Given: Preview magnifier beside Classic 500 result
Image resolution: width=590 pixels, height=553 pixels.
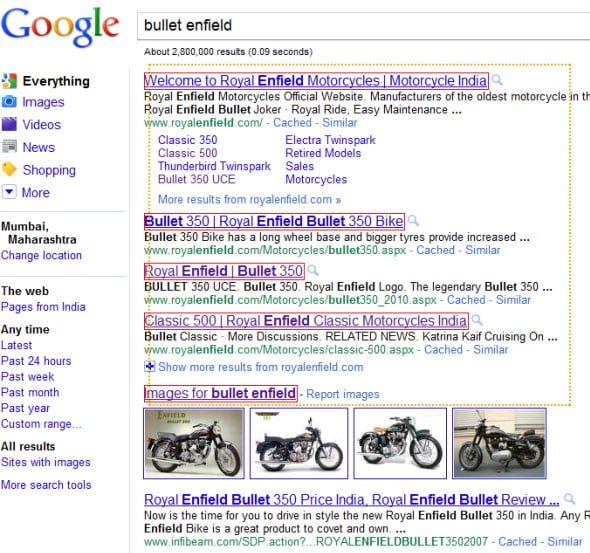Looking at the screenshot, I should point(477,320).
